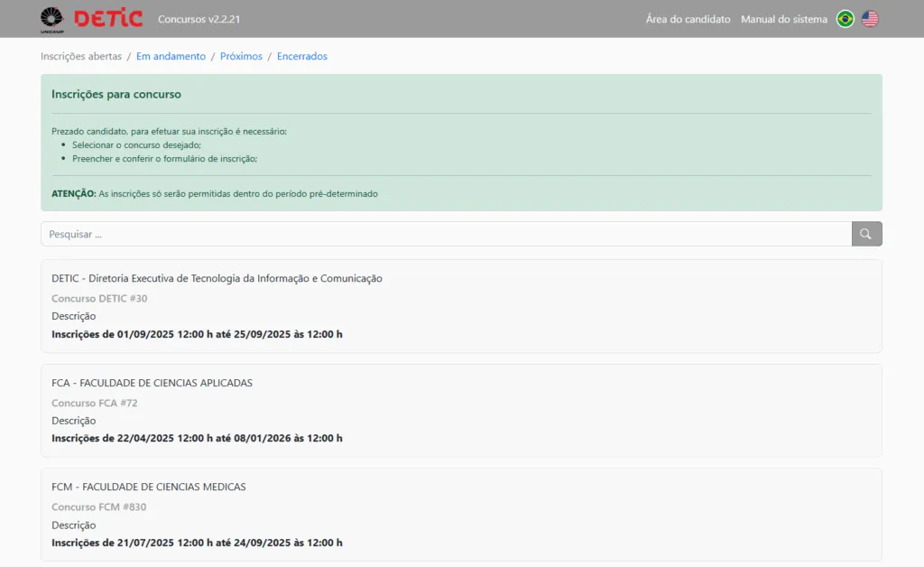Viewport: 924px width, 567px height.
Task: Select Concurso FCA #72
Action: point(95,403)
